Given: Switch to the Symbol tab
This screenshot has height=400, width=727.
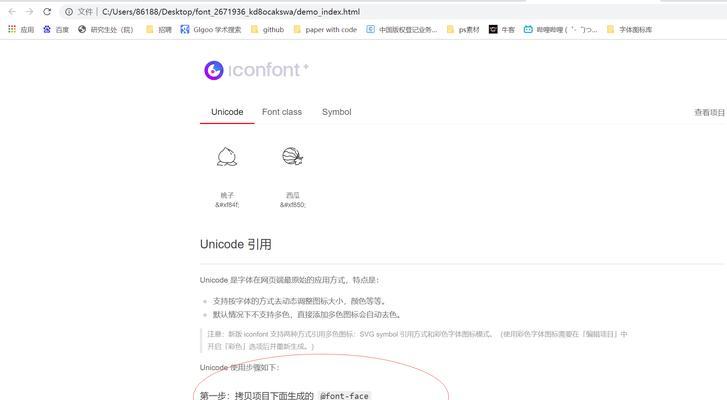Looking at the screenshot, I should tap(337, 112).
